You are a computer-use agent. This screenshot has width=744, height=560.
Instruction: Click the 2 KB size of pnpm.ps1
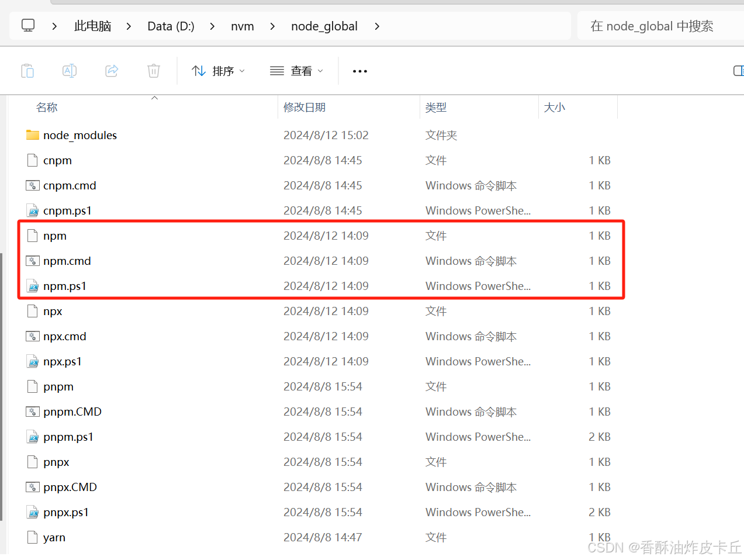tap(600, 437)
